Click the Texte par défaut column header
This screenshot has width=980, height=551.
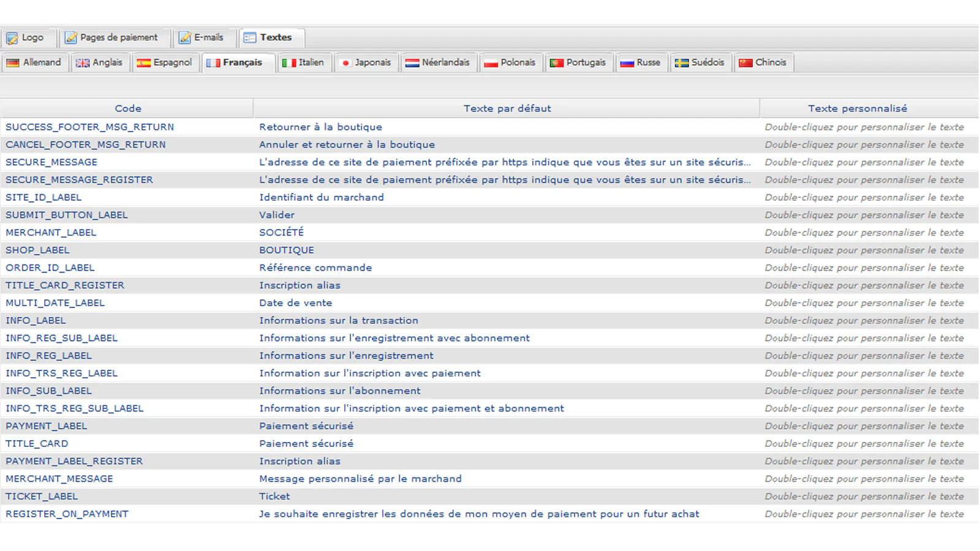(x=507, y=108)
